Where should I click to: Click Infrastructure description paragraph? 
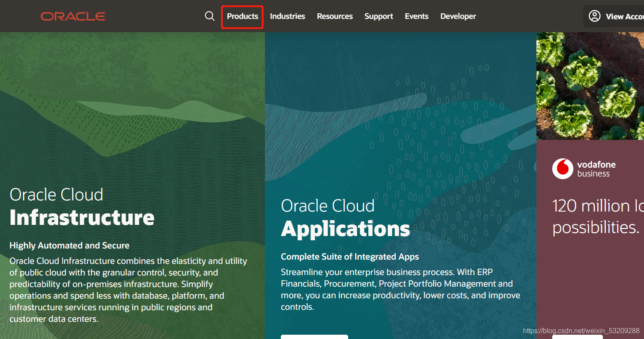pos(128,290)
